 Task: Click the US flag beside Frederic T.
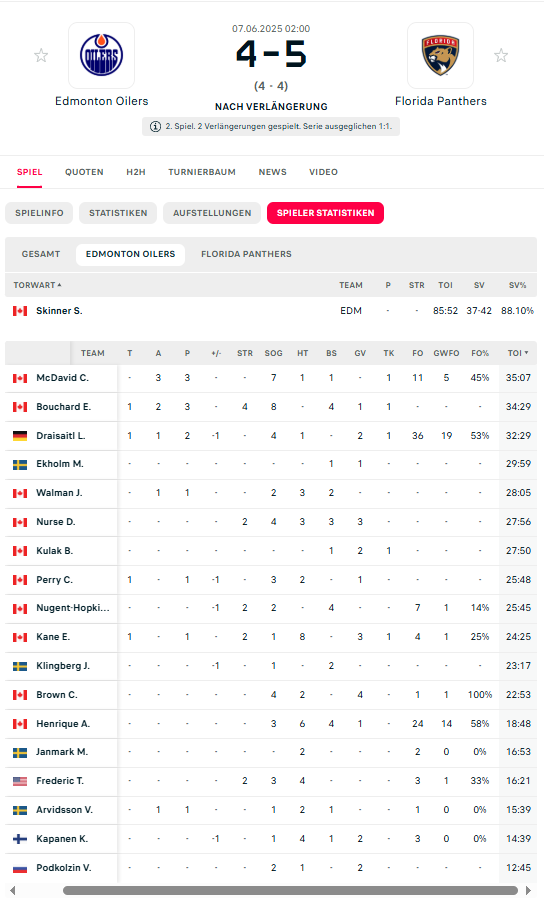(x=20, y=781)
